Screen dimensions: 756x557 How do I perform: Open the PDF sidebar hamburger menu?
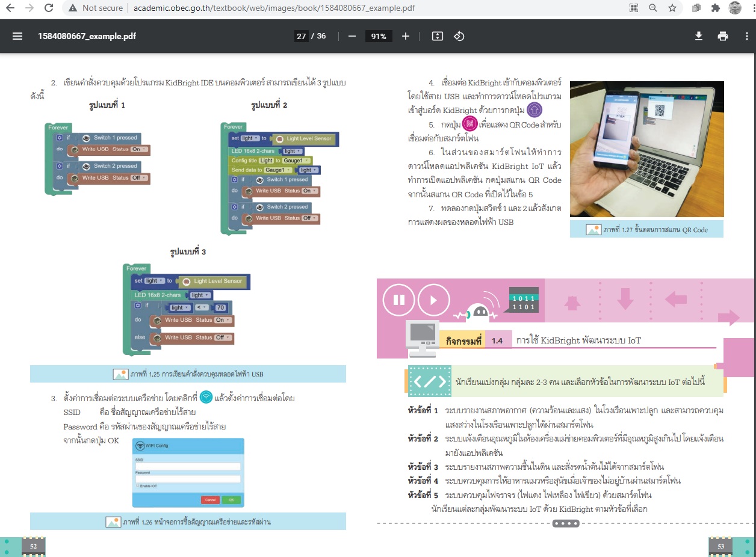click(x=17, y=36)
